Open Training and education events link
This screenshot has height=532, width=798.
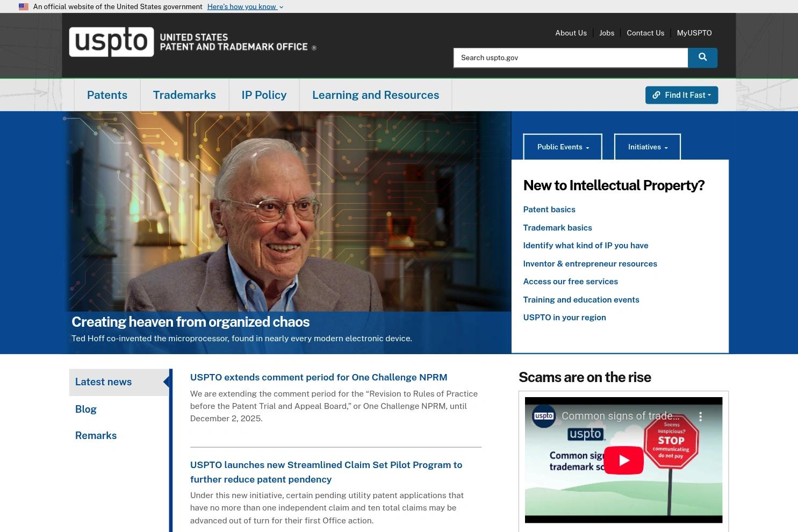point(581,300)
